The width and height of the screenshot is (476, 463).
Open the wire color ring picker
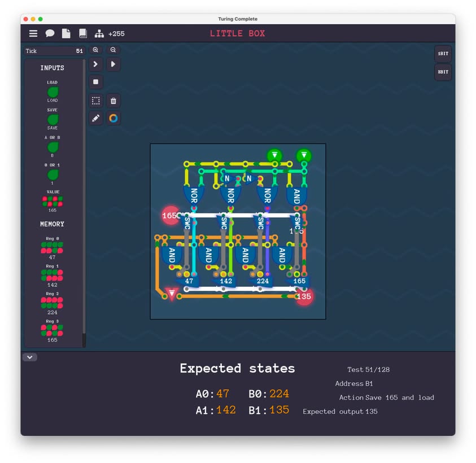coord(113,118)
